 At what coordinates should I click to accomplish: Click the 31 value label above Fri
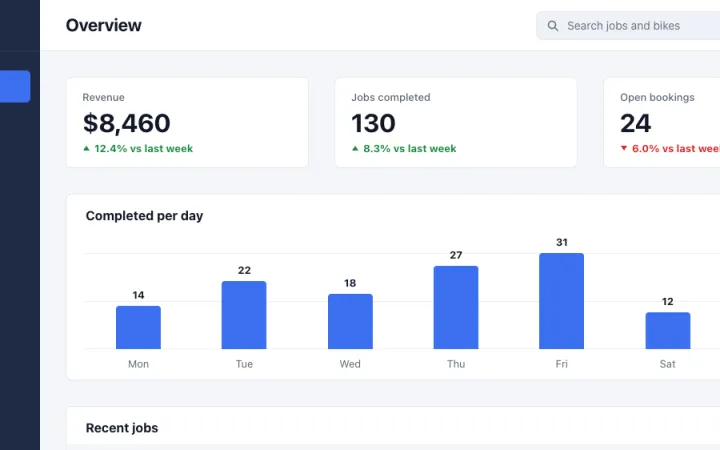tap(562, 242)
